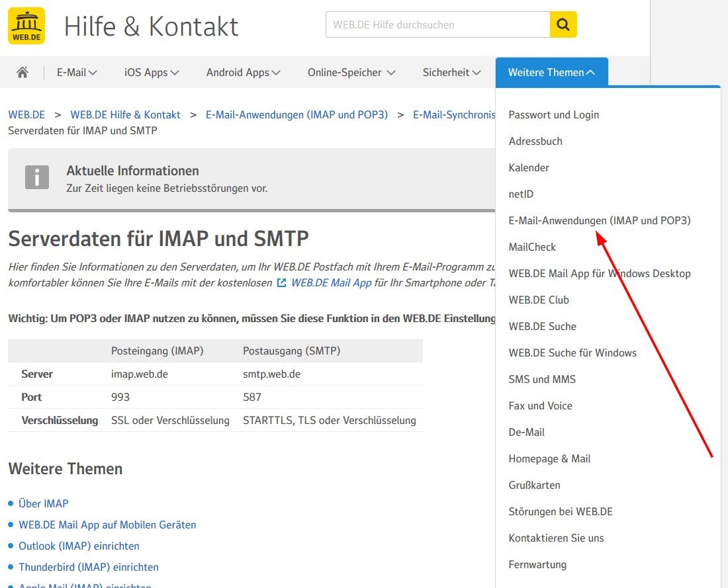
Task: Click STARTTLS, TLS oder Verschlüsselung cell
Action: (x=330, y=421)
